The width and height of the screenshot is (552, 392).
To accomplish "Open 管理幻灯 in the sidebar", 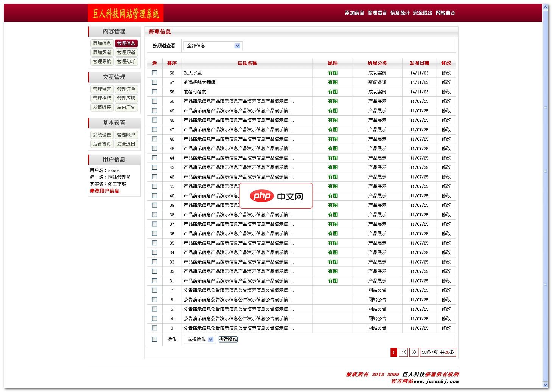I will (x=126, y=62).
